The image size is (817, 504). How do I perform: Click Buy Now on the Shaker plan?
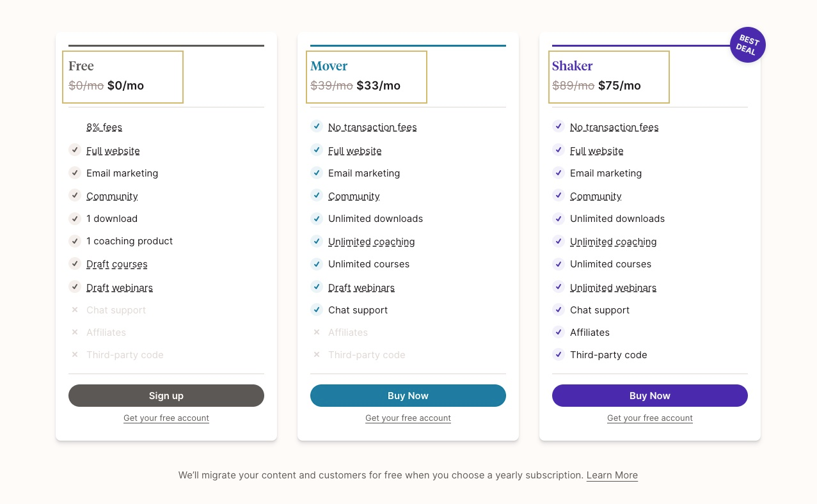tap(650, 395)
